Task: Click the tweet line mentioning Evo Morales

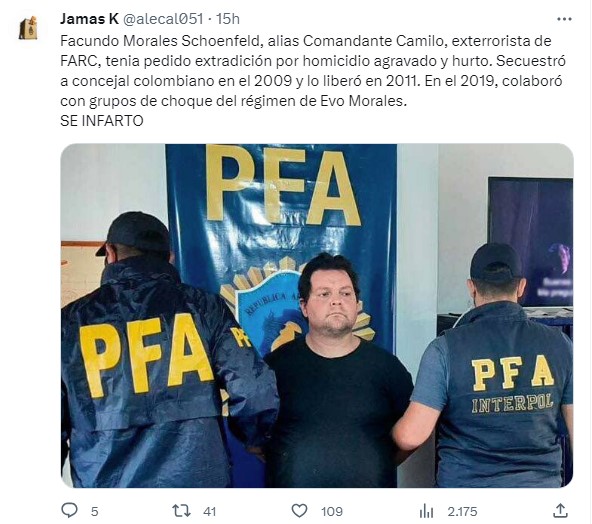Action: tap(233, 101)
